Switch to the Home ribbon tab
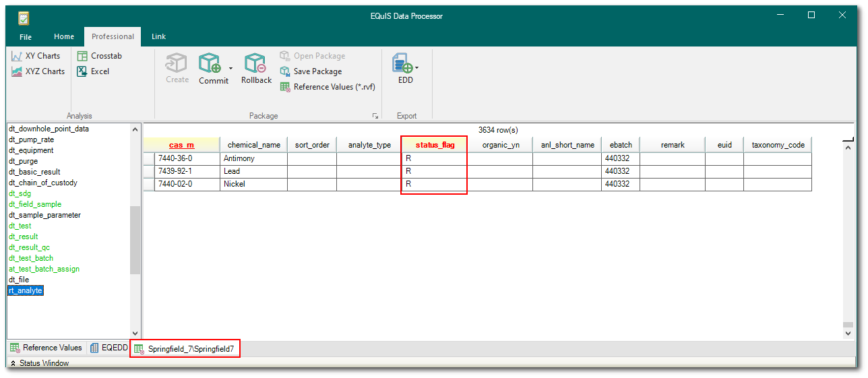868x378 pixels. pyautogui.click(x=64, y=36)
